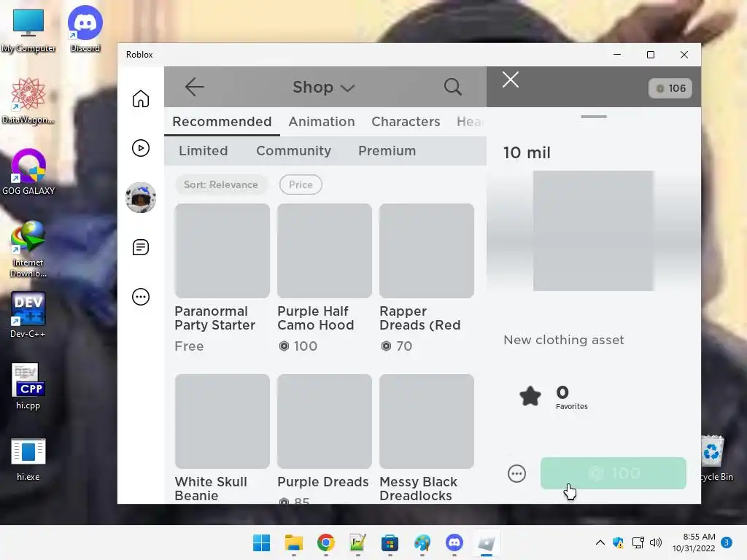Open the Roblox Home sidebar icon
This screenshot has height=560, width=747.
pos(141,98)
